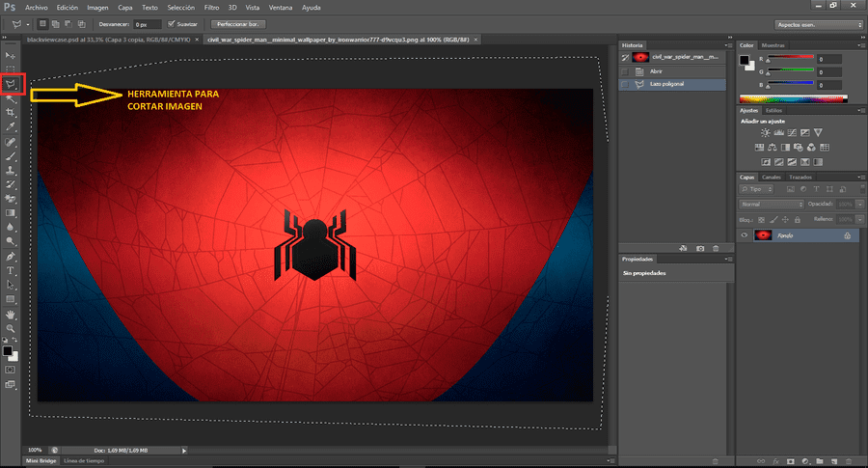Viewport: 868px width, 468px height.
Task: Click the color spectrum ramp
Action: pyautogui.click(x=794, y=99)
